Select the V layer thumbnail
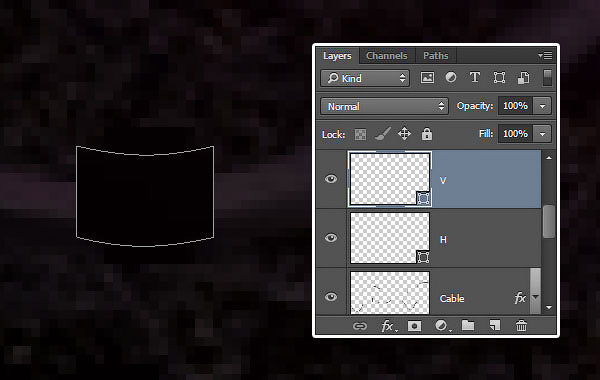This screenshot has height=380, width=600. pos(390,179)
